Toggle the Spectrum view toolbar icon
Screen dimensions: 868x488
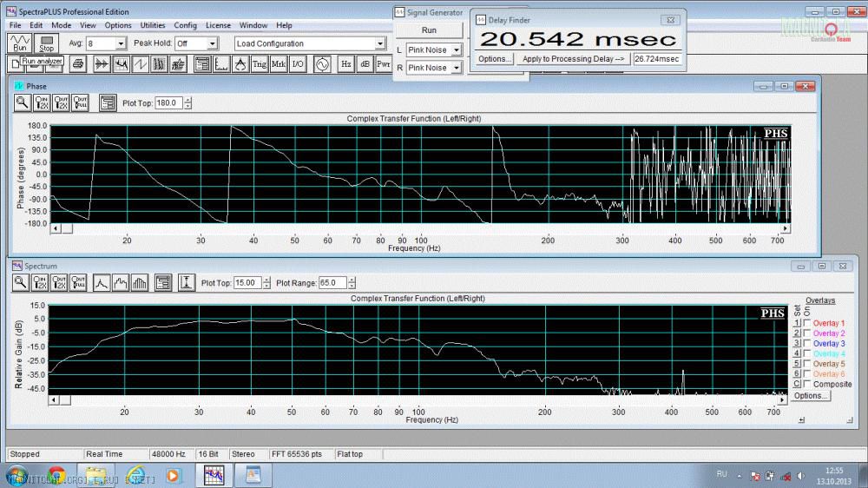pos(121,64)
